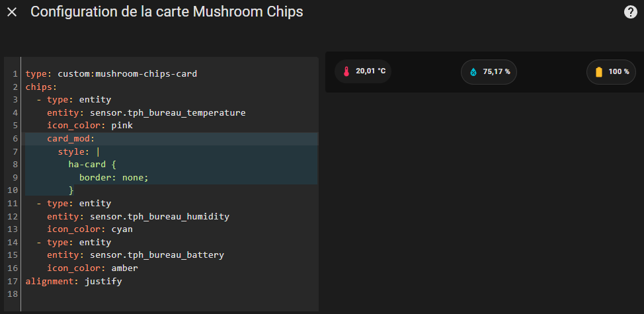Click the amber battery icon

[599, 71]
